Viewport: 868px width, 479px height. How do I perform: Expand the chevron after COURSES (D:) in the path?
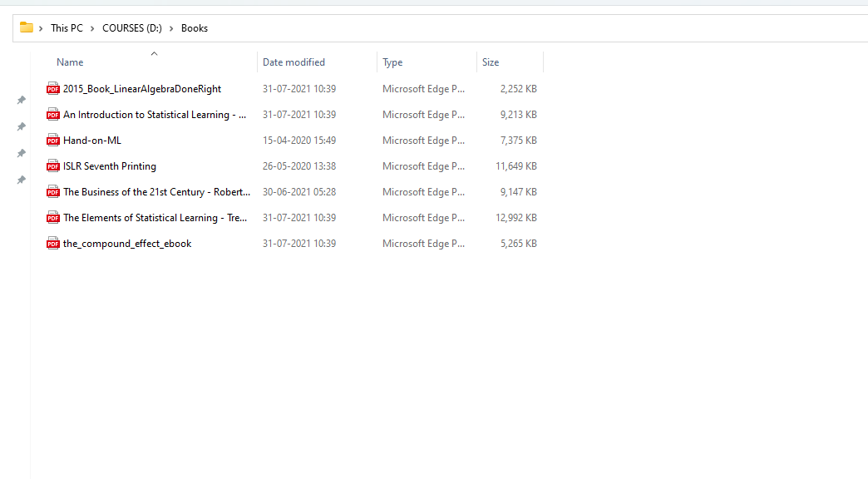[x=171, y=28]
